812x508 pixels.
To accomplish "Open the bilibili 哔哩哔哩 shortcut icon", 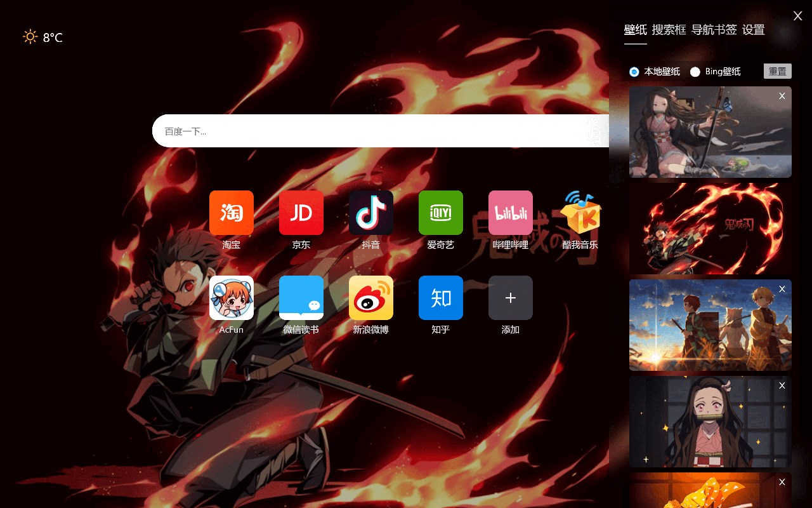I will (511, 213).
